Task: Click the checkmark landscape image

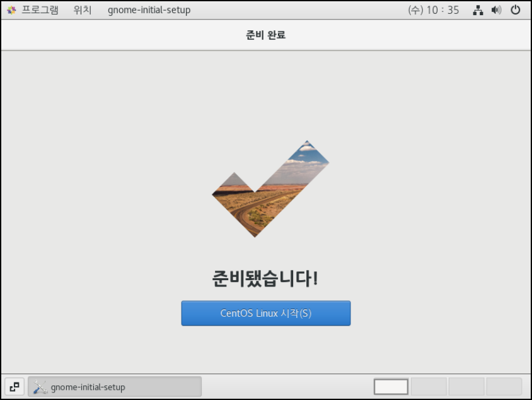Action: (270, 189)
